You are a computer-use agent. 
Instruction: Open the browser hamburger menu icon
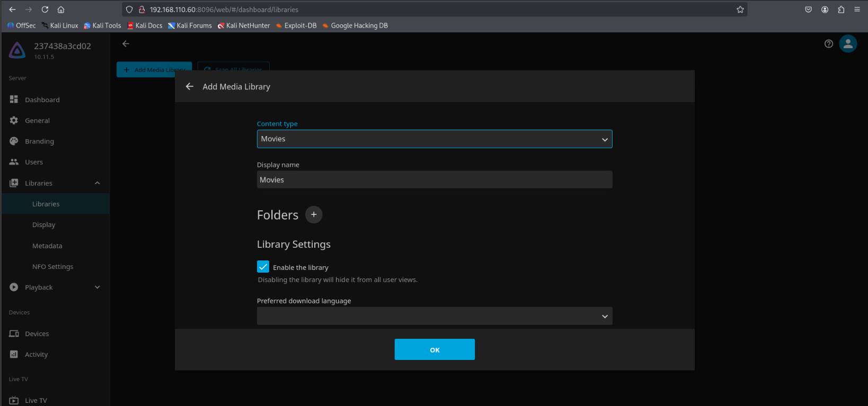[857, 10]
